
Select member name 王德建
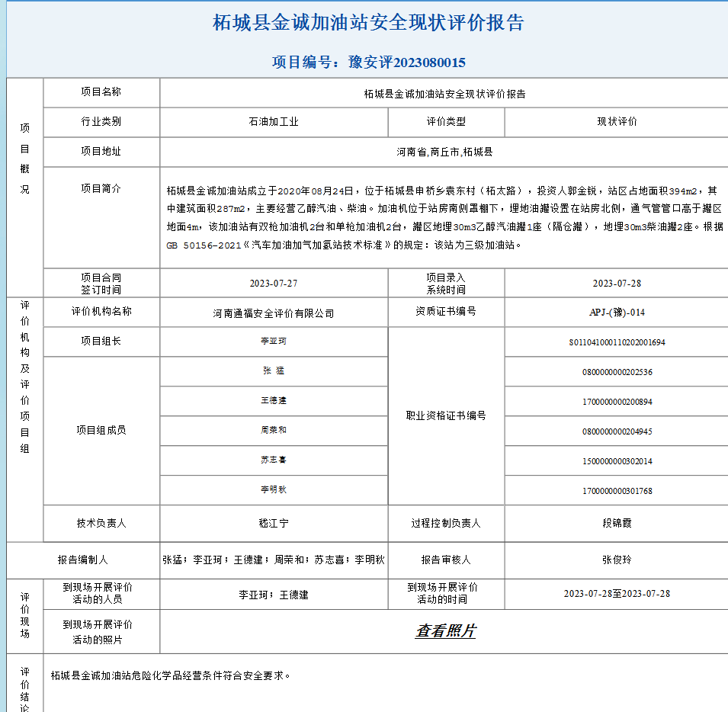pyautogui.click(x=274, y=400)
